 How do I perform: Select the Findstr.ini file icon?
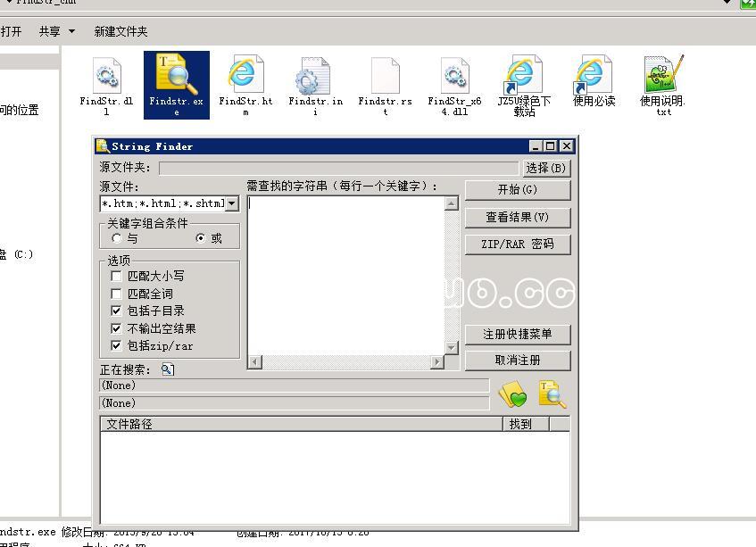point(314,77)
